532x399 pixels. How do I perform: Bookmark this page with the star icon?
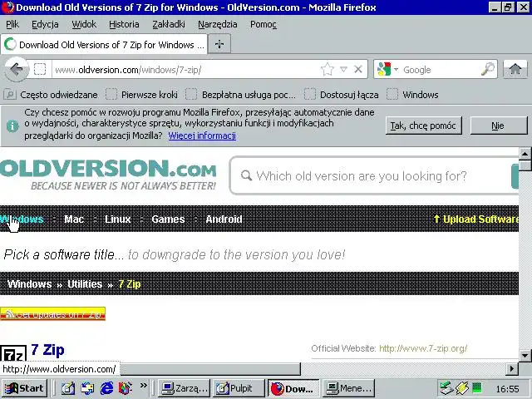327,70
